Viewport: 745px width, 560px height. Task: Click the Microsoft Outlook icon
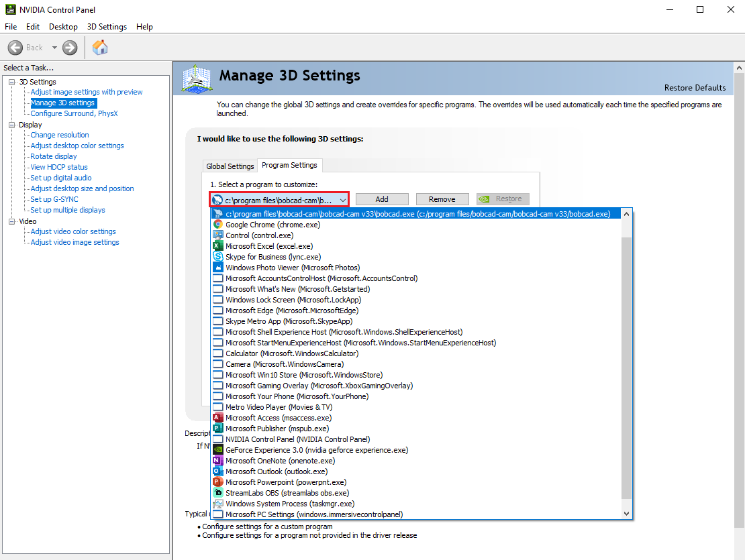[x=217, y=471]
